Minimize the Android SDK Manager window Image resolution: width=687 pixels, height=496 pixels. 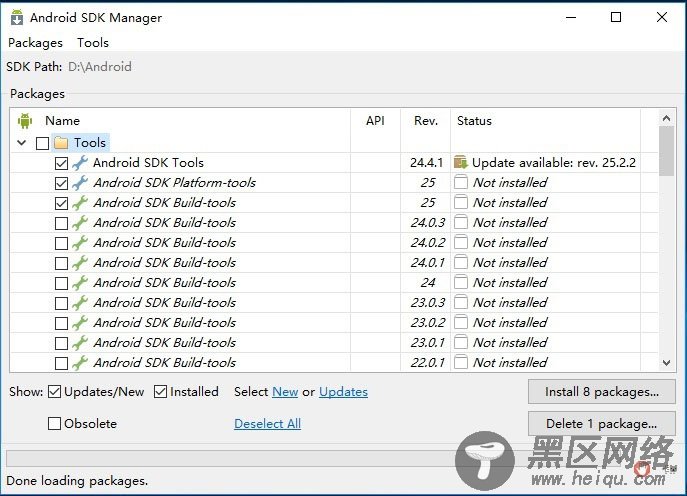click(571, 18)
